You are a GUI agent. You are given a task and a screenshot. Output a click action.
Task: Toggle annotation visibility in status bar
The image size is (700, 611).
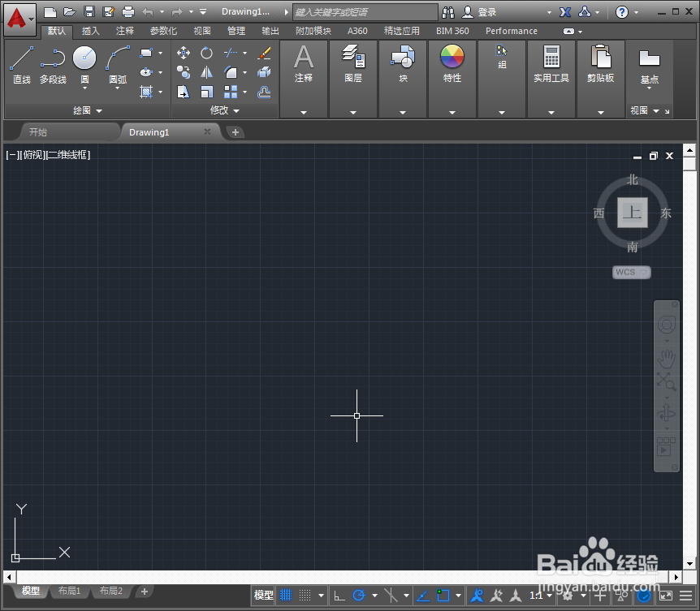point(477,595)
